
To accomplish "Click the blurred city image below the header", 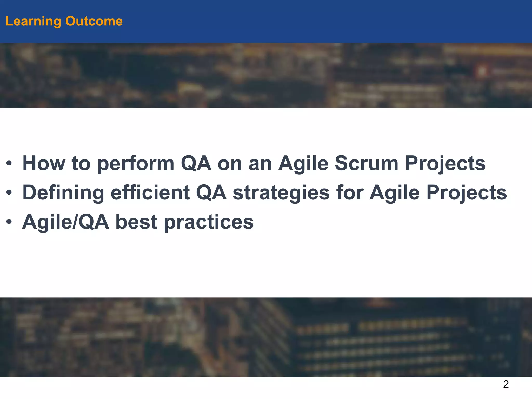I will pos(266,75).
